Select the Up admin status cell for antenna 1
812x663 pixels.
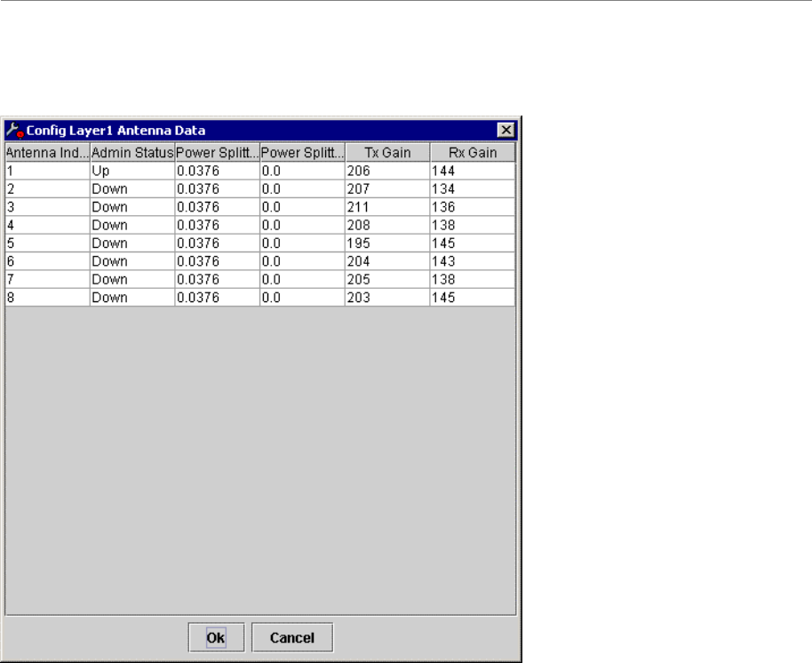coord(132,171)
